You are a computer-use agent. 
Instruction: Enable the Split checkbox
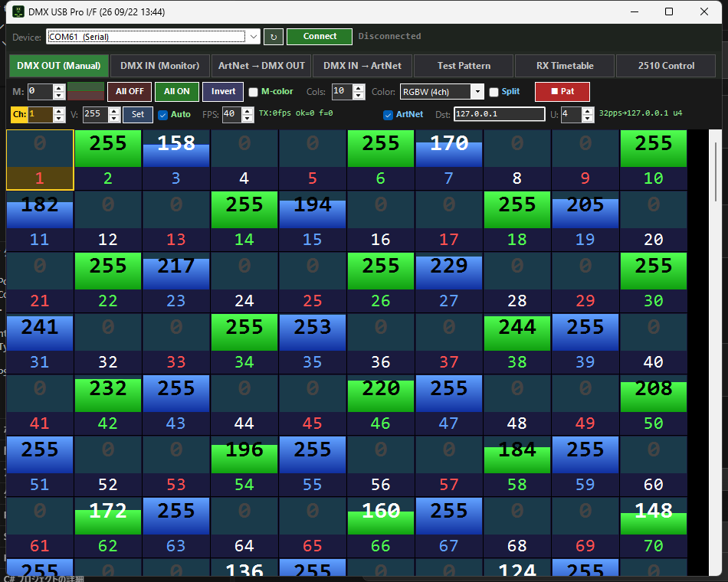coord(494,92)
